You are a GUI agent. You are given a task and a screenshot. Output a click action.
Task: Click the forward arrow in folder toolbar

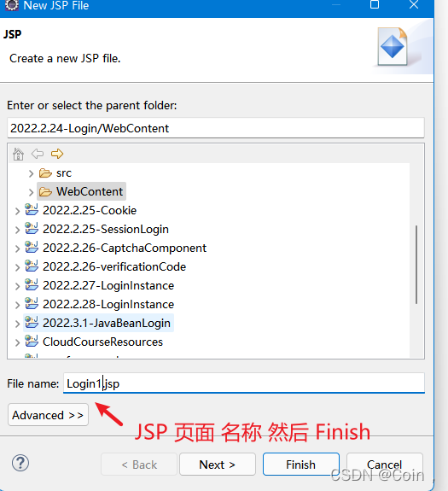[57, 154]
